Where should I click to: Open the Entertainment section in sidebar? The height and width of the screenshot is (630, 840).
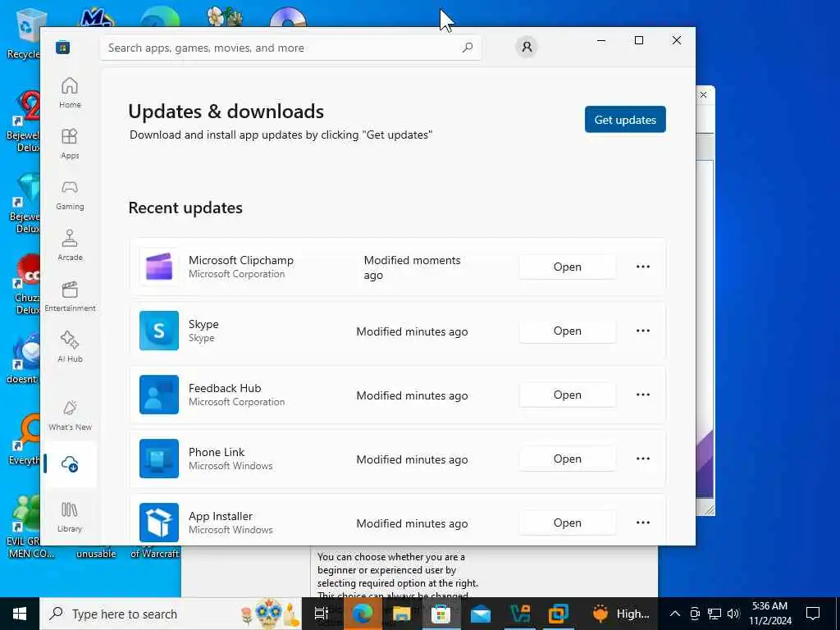click(70, 296)
